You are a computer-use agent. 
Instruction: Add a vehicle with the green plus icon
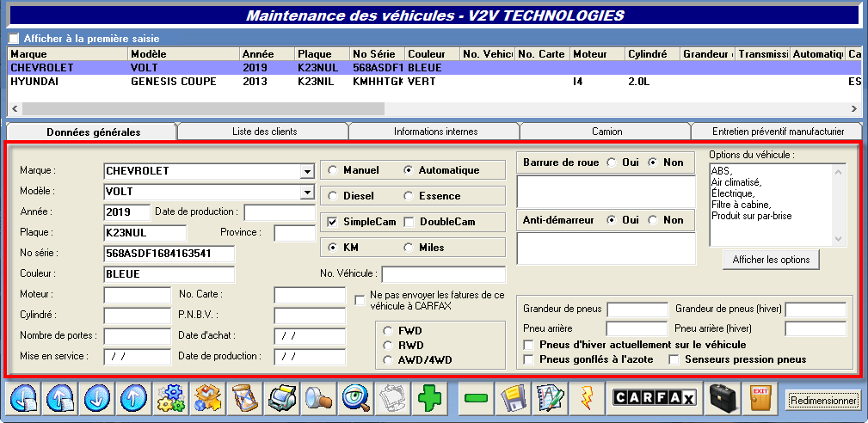pos(428,397)
